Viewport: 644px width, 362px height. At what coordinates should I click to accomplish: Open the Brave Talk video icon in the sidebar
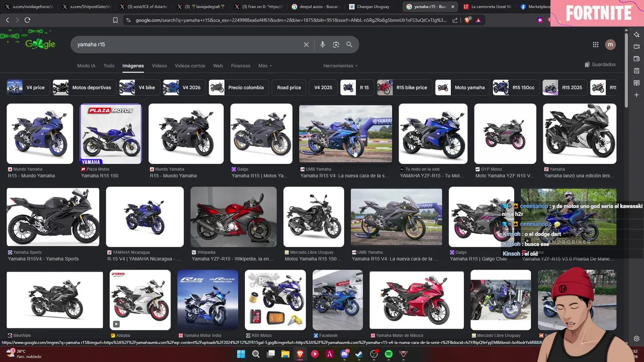[636, 47]
